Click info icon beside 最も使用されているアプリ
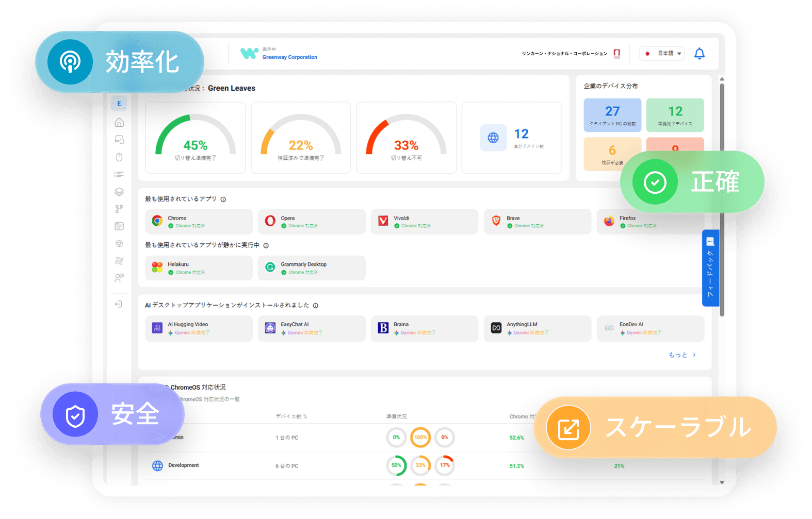This screenshot has width=812, height=519. coord(223,199)
